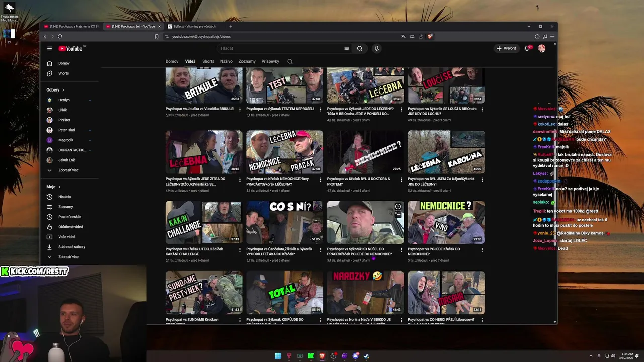Click the Brave Shields lion icon
Screen dimensions: 644x362
point(430,36)
